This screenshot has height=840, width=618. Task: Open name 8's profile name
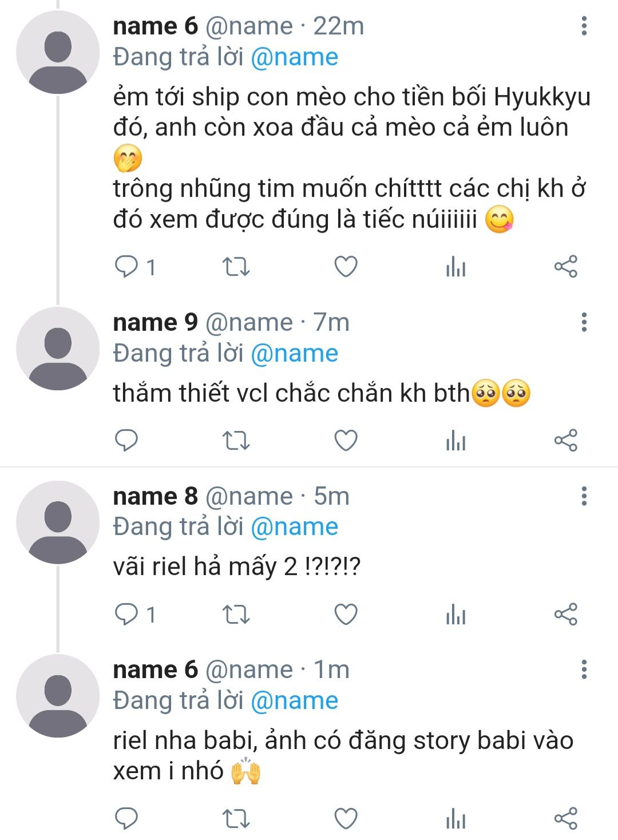155,496
